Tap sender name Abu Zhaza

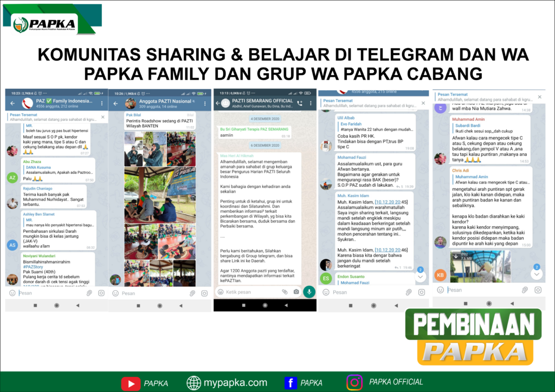click(x=32, y=161)
